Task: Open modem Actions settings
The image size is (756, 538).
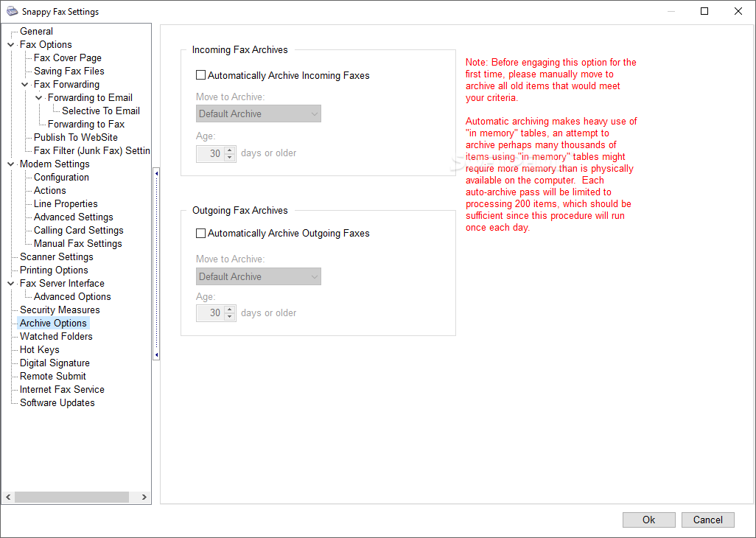Action: point(49,190)
